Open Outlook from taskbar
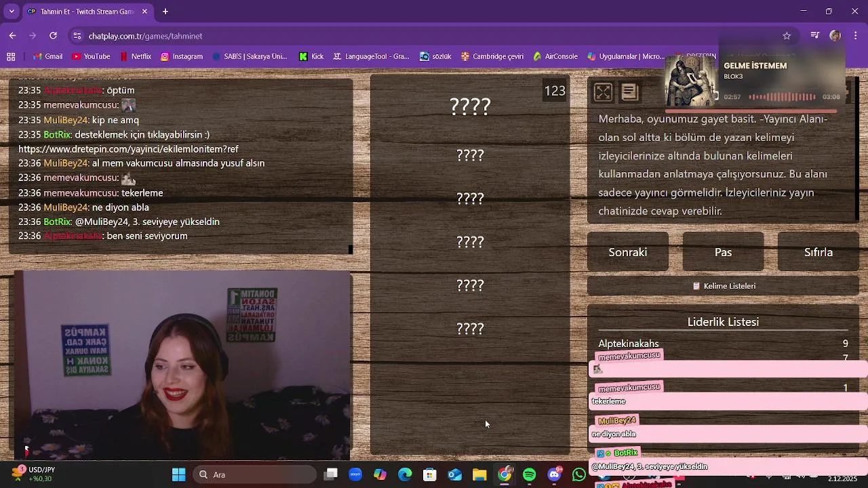 (x=455, y=474)
